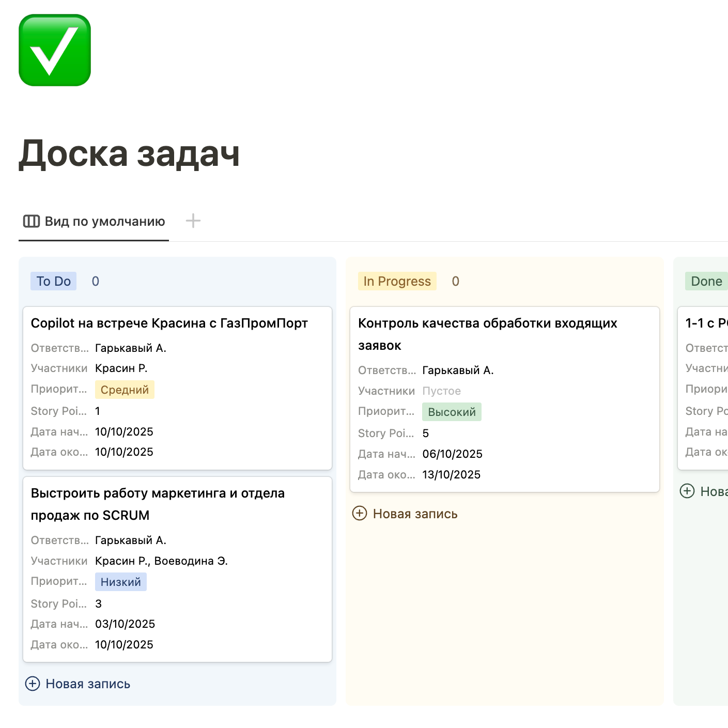Click the 'Высокий' priority tag
The width and height of the screenshot is (728, 728).
(452, 412)
